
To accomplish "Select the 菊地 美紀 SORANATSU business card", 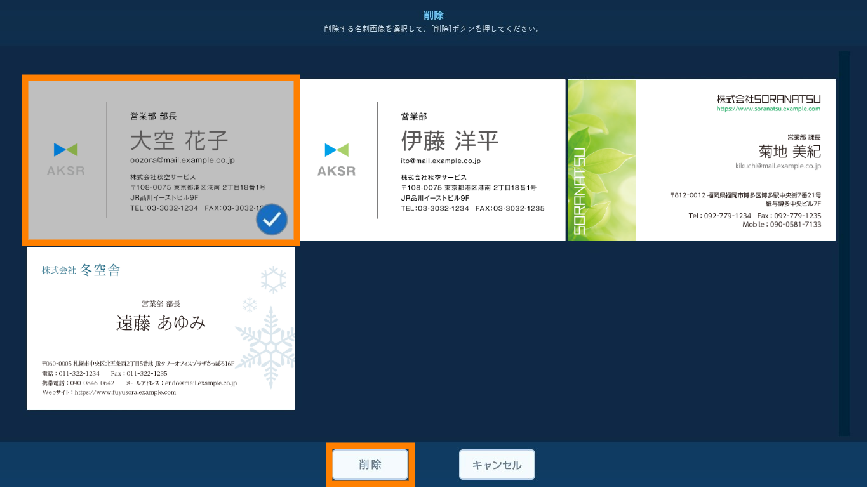I will click(702, 160).
